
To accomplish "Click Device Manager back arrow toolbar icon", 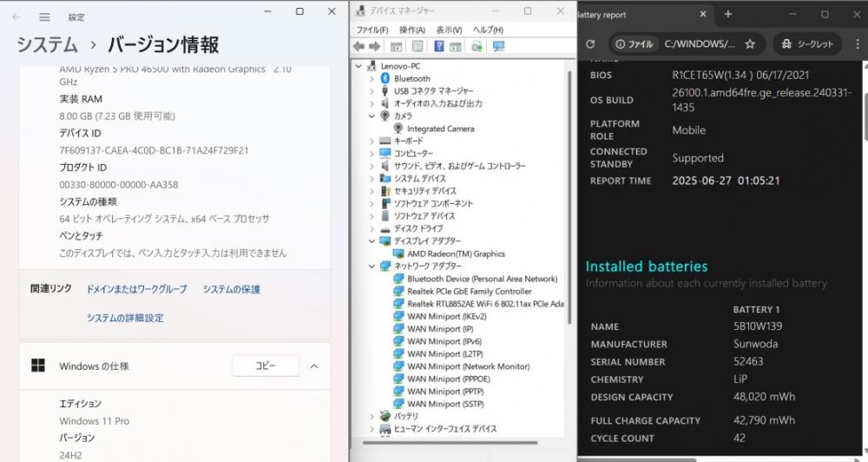I will pyautogui.click(x=358, y=47).
